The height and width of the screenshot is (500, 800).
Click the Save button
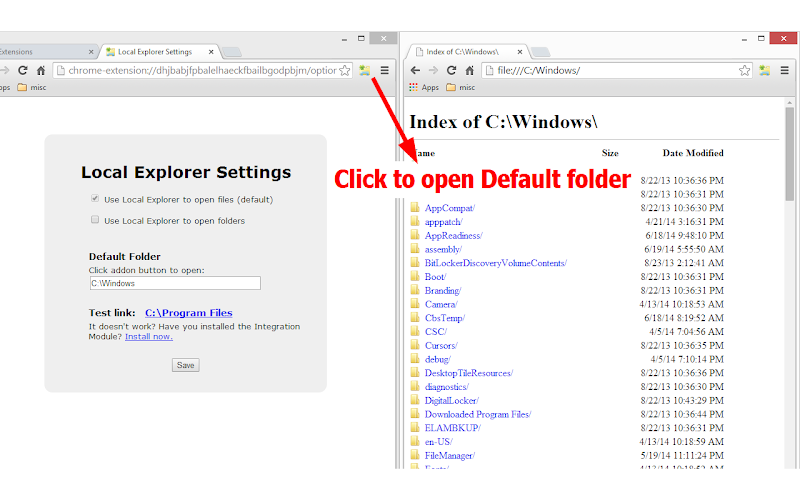(185, 365)
